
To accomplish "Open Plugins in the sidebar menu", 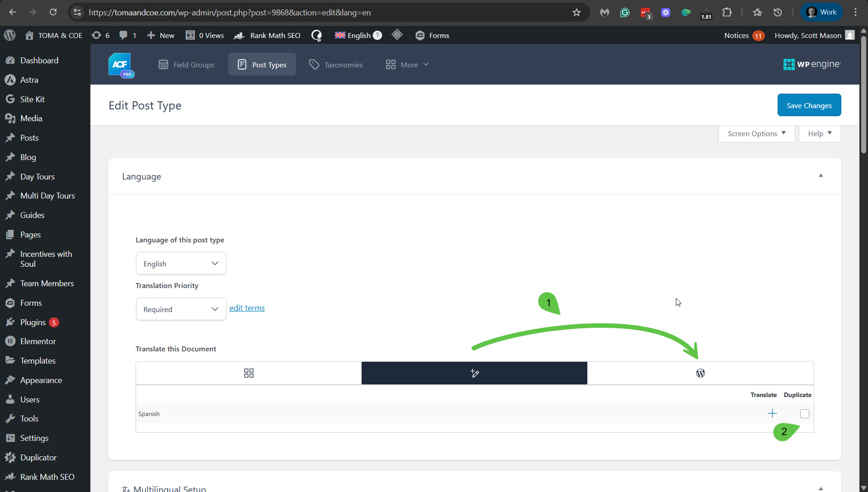I will 33,322.
